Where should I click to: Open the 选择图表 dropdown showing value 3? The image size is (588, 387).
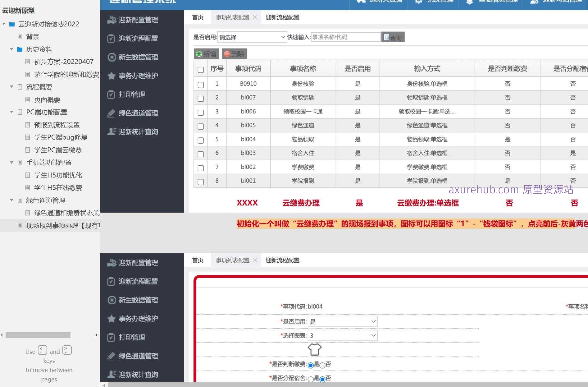pyautogui.click(x=342, y=335)
